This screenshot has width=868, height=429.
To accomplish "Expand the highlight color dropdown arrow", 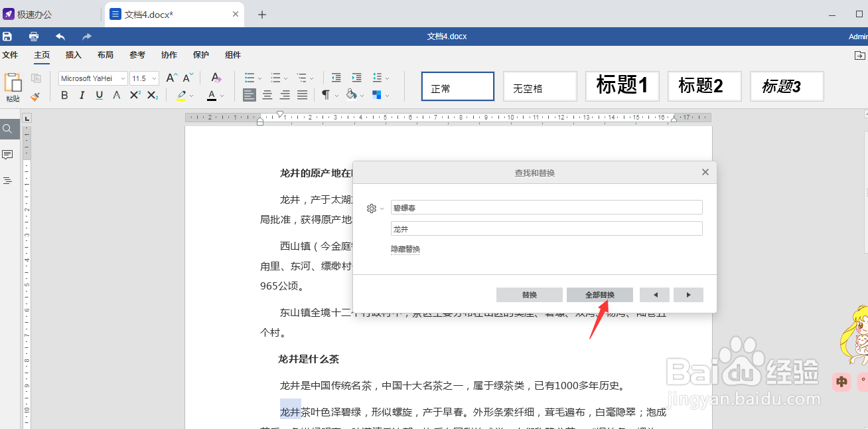I will click(192, 95).
